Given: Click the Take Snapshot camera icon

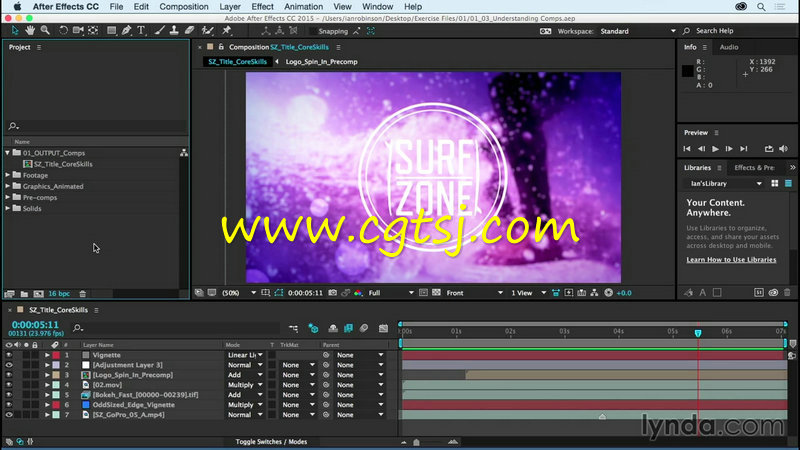Looking at the screenshot, I should tap(333, 293).
